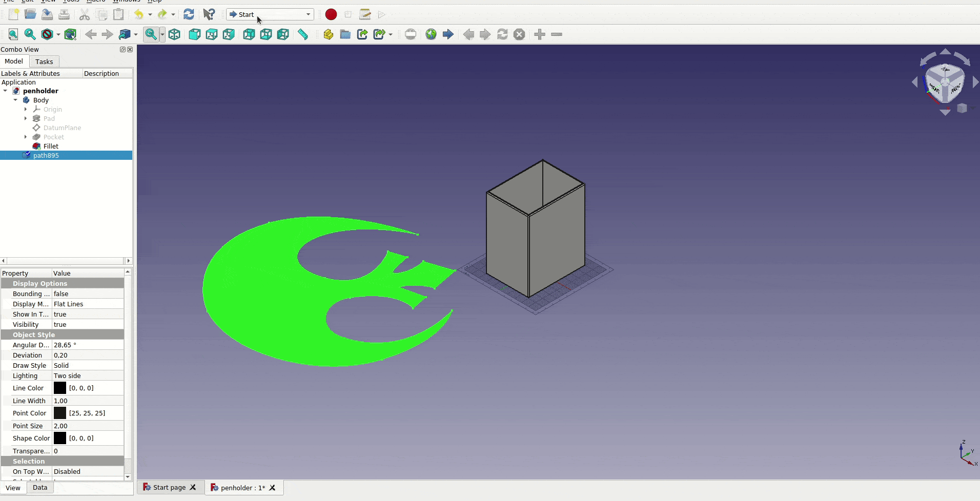Click the Cut scissors icon
The height and width of the screenshot is (501, 980).
[x=85, y=14]
